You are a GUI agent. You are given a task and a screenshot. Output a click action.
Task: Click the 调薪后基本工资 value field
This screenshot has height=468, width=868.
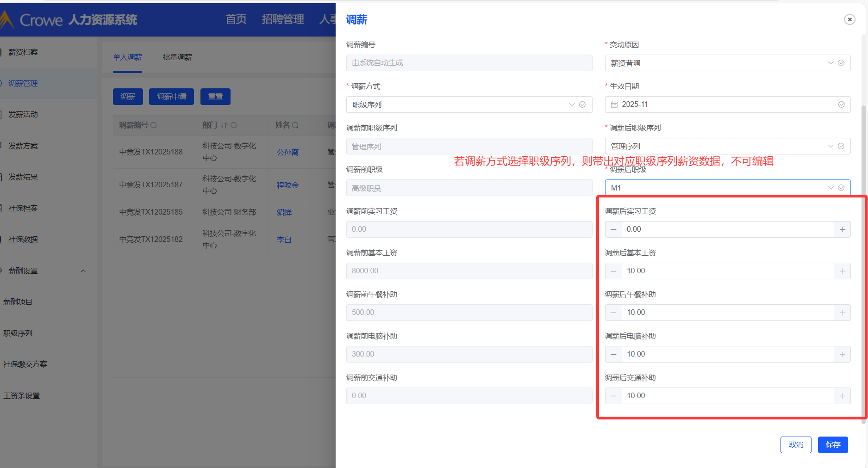click(728, 271)
